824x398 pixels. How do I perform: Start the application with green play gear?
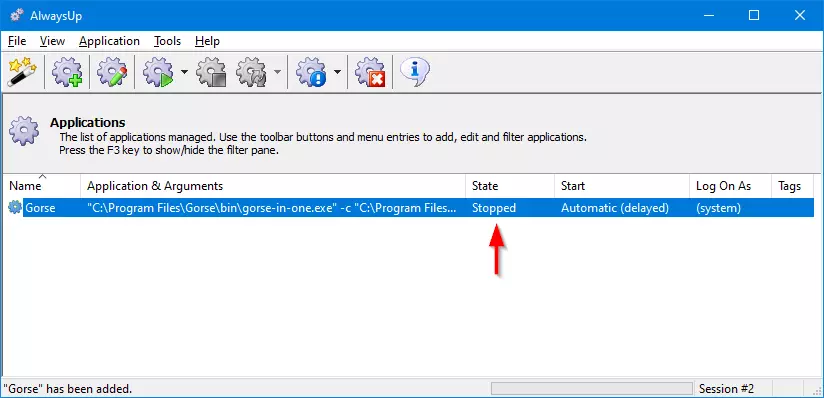coord(158,73)
